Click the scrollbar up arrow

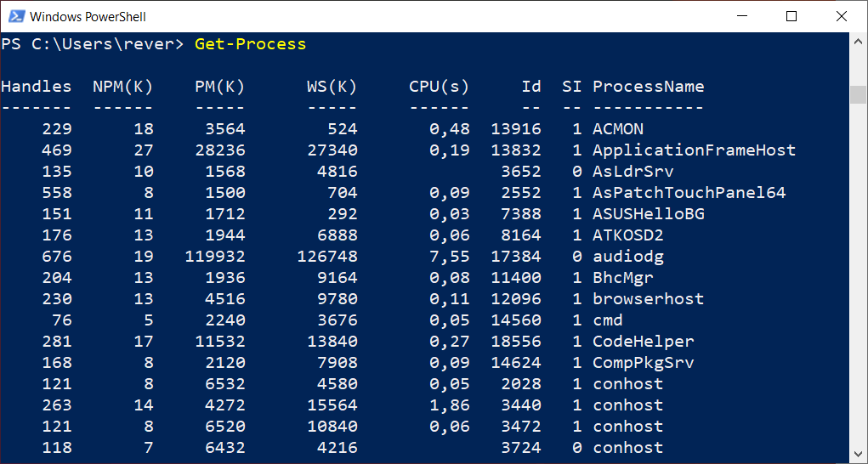pyautogui.click(x=858, y=41)
